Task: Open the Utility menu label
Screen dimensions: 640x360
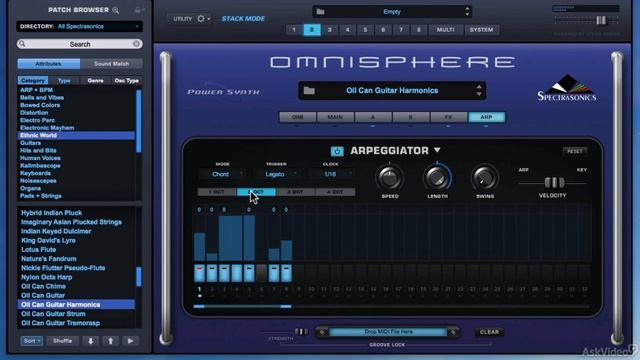Action: (182, 19)
